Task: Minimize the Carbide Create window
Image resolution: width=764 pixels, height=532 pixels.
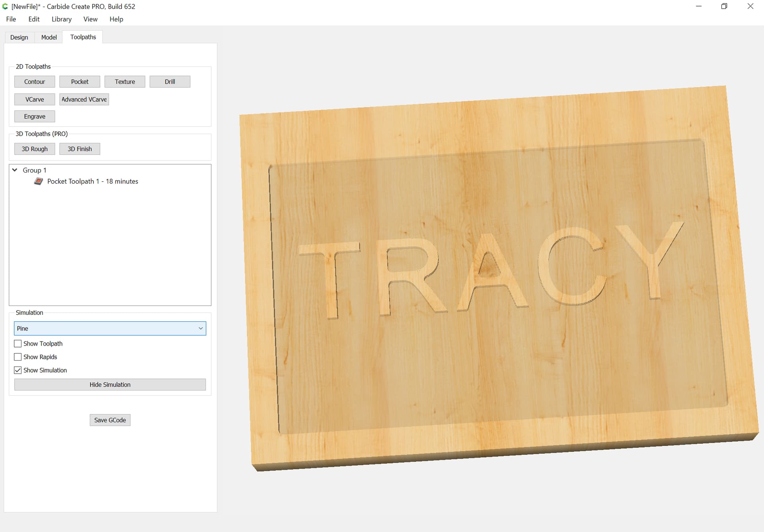Action: 699,6
